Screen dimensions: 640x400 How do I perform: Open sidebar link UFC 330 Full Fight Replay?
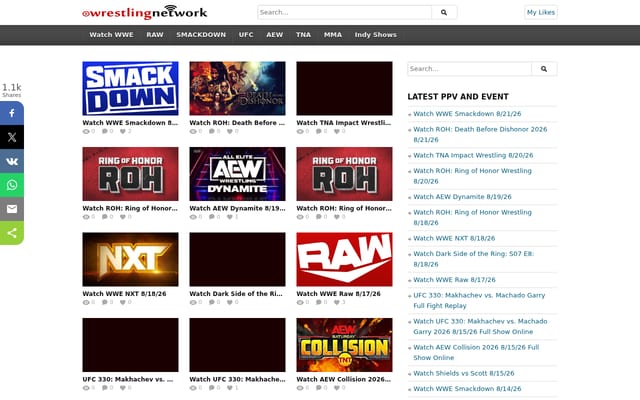point(479,300)
